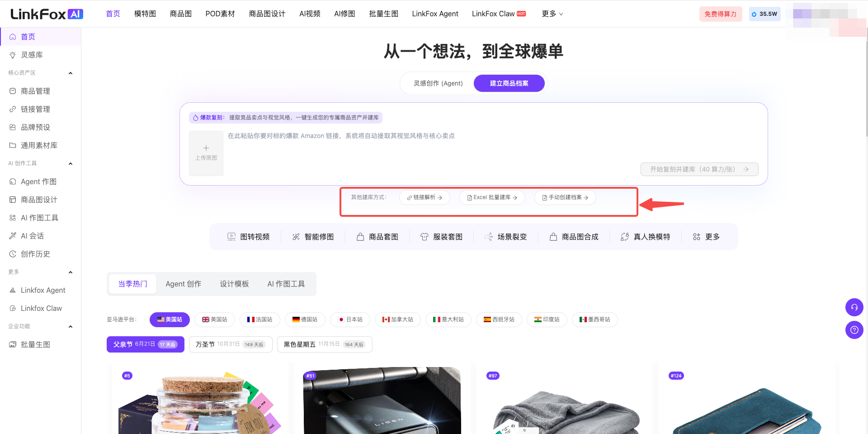The height and width of the screenshot is (434, 868).
Task: Click the 上传原图 upload box
Action: pos(206,153)
